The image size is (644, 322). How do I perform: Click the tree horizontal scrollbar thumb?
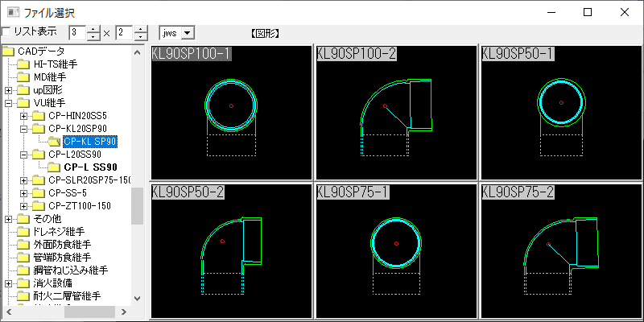pyautogui.click(x=89, y=312)
